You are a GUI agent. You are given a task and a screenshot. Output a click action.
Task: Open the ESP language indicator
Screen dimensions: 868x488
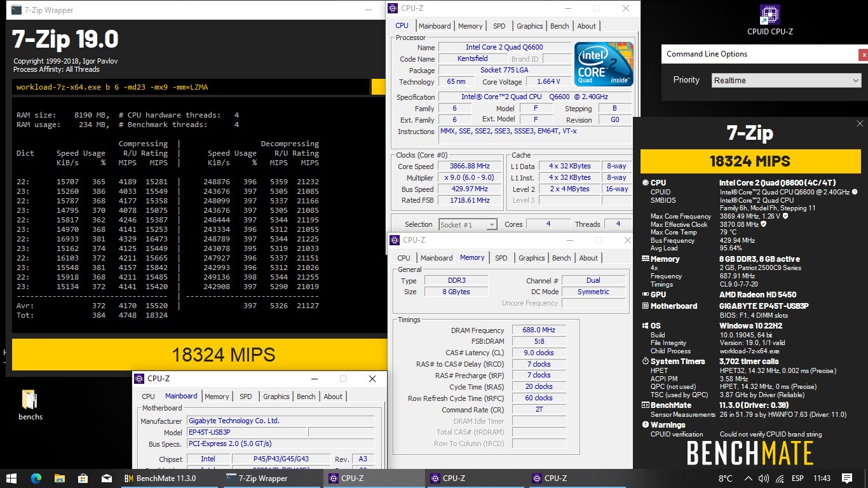[x=799, y=478]
